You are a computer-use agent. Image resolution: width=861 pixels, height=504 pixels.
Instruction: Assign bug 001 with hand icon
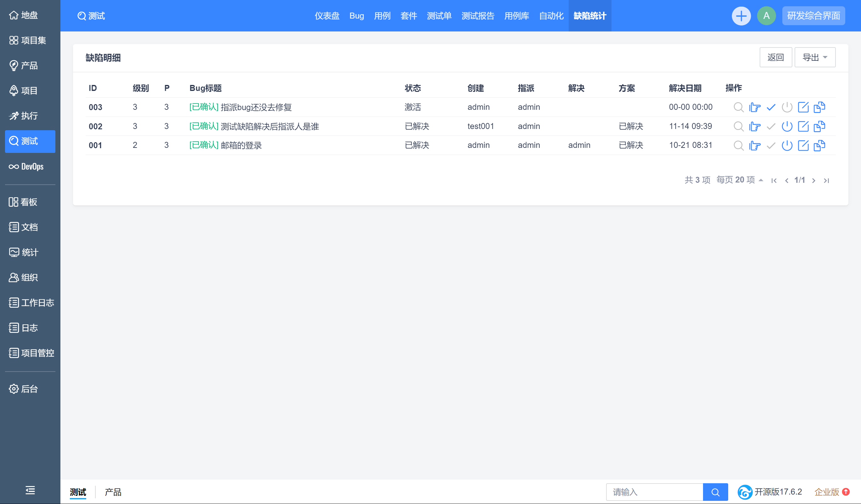pos(754,145)
